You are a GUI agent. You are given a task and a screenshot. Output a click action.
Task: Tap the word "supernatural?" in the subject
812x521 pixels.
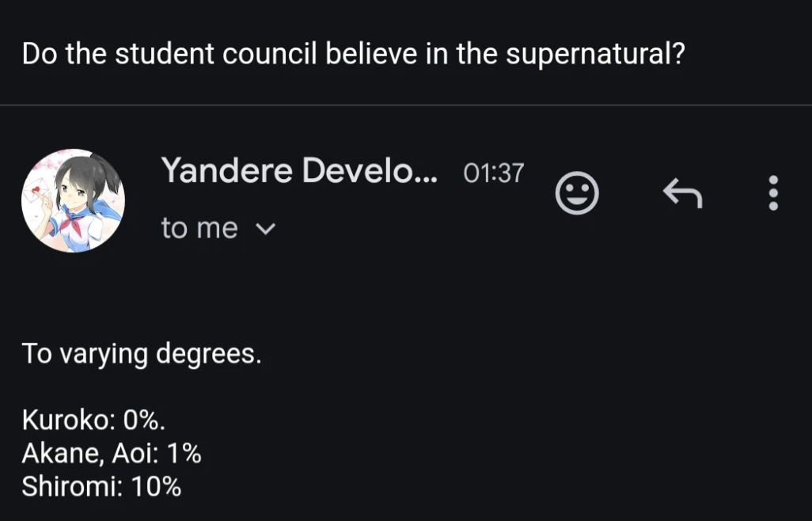pos(595,54)
